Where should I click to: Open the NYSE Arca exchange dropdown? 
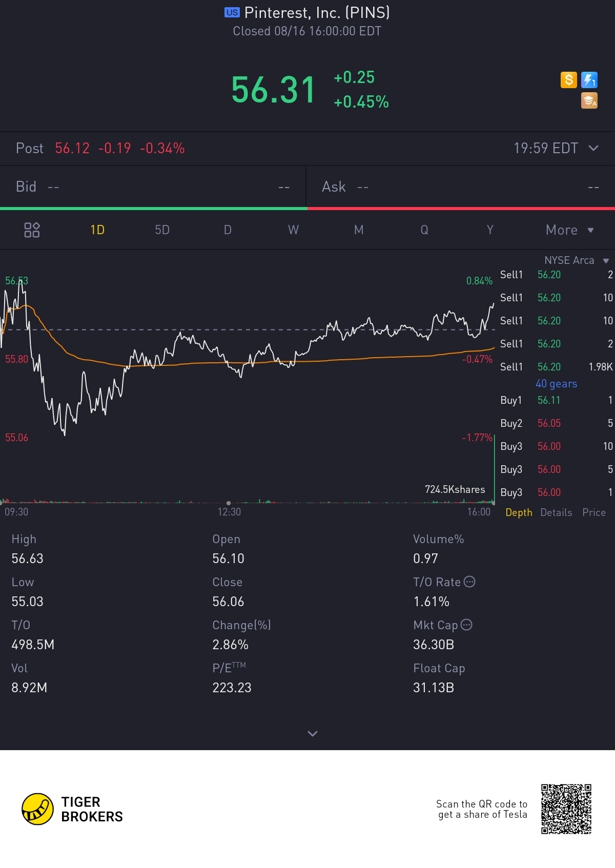pos(577,260)
